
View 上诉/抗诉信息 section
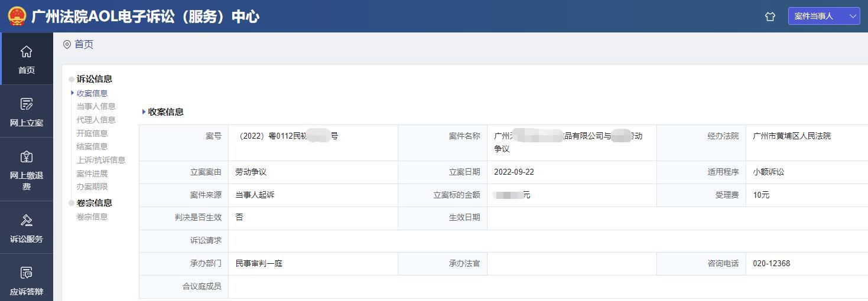101,160
